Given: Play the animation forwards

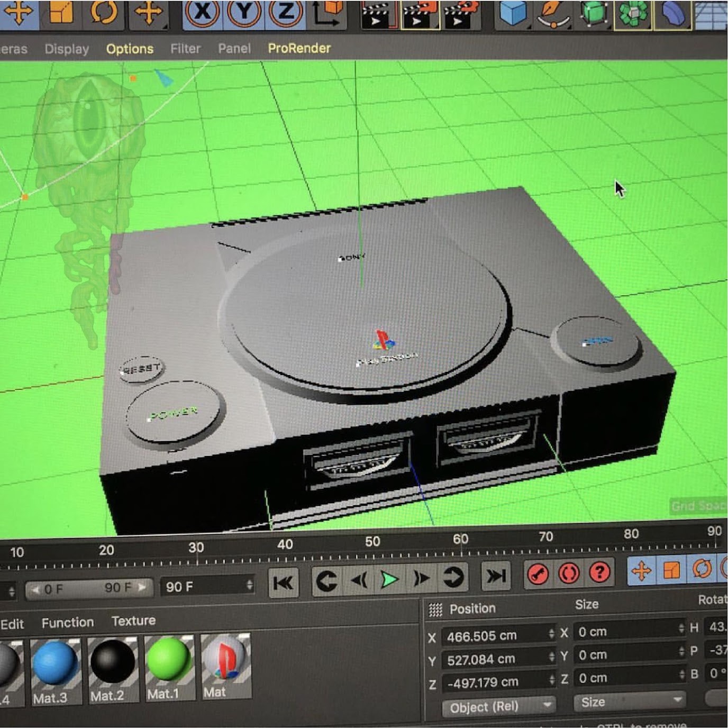Looking at the screenshot, I should pos(389,579).
